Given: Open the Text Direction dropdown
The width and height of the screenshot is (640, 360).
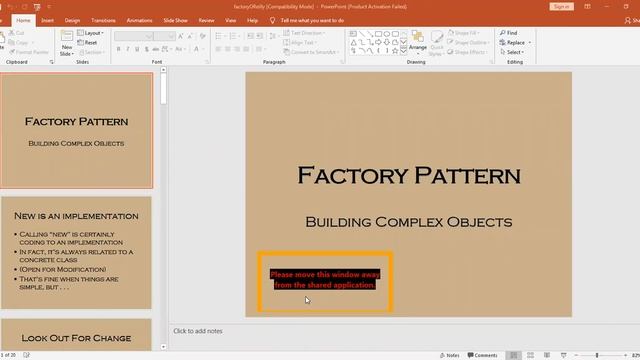Looking at the screenshot, I should 305,33.
